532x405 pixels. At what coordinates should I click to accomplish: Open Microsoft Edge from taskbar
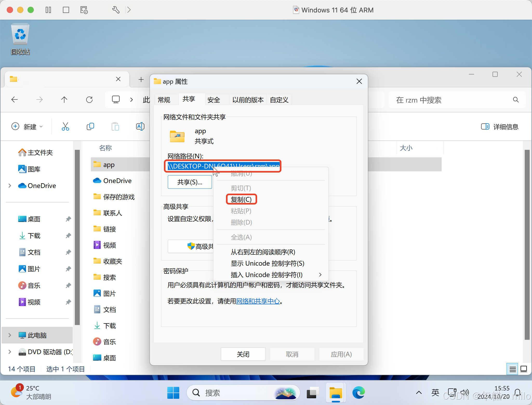coord(358,393)
